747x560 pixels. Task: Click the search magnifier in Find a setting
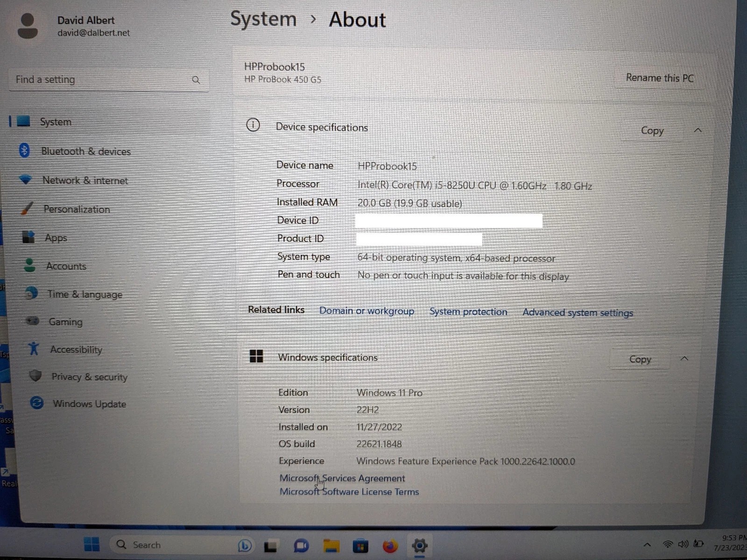pos(196,80)
